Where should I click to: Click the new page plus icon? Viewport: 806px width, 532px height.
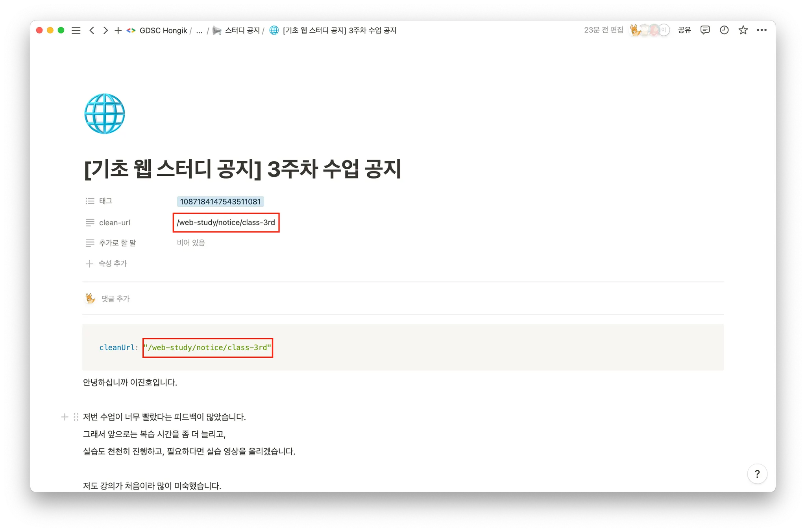(x=118, y=30)
